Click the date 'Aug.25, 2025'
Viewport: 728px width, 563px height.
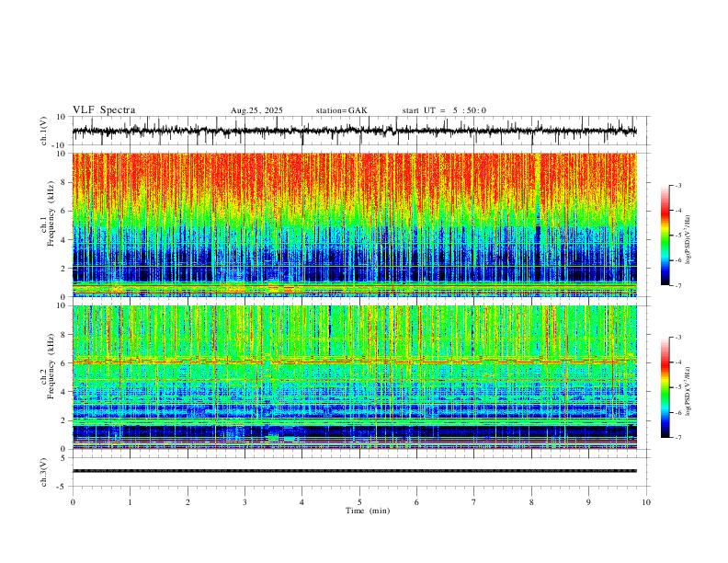[256, 110]
